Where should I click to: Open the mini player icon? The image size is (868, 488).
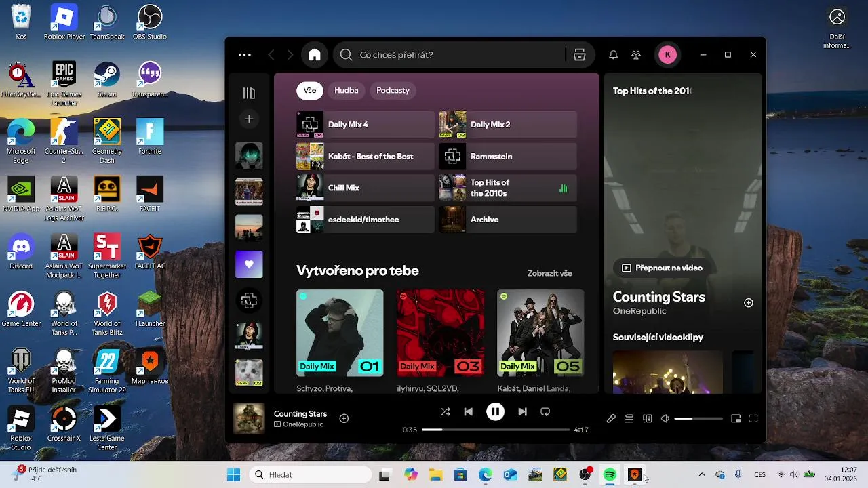736,419
